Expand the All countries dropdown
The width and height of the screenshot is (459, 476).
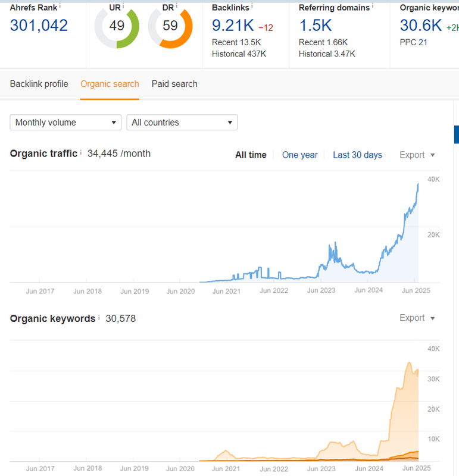[182, 123]
